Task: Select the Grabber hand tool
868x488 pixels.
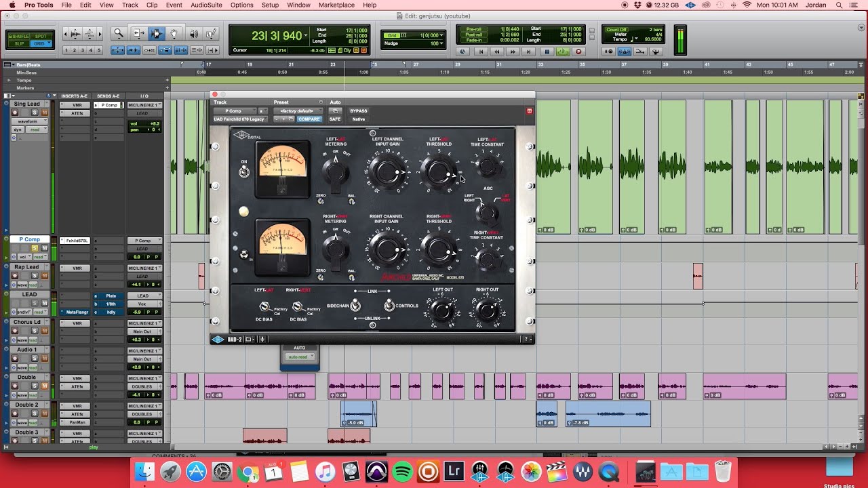Action: (174, 33)
